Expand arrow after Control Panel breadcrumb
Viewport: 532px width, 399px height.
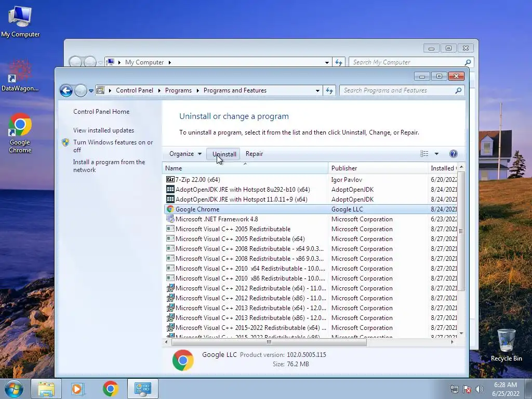159,90
